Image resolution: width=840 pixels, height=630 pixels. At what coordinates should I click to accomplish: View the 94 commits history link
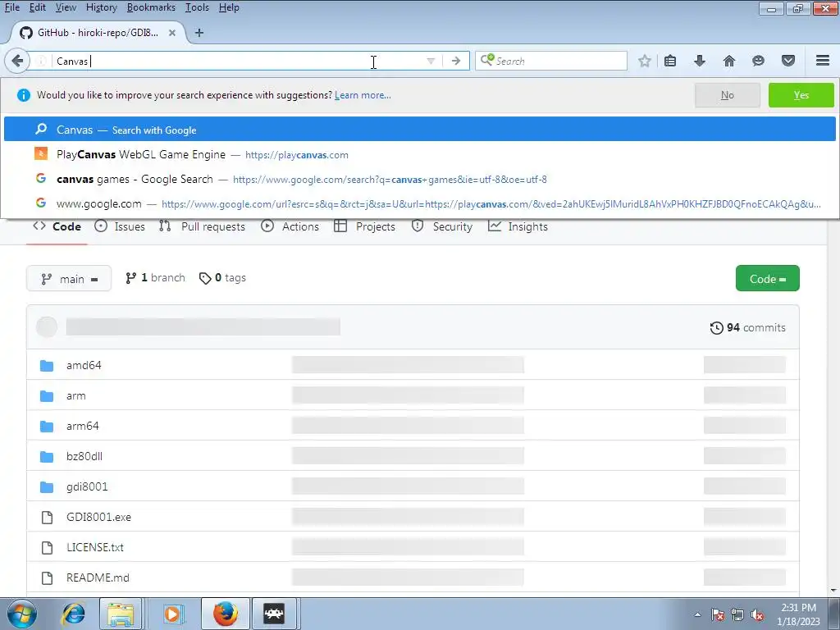(748, 327)
